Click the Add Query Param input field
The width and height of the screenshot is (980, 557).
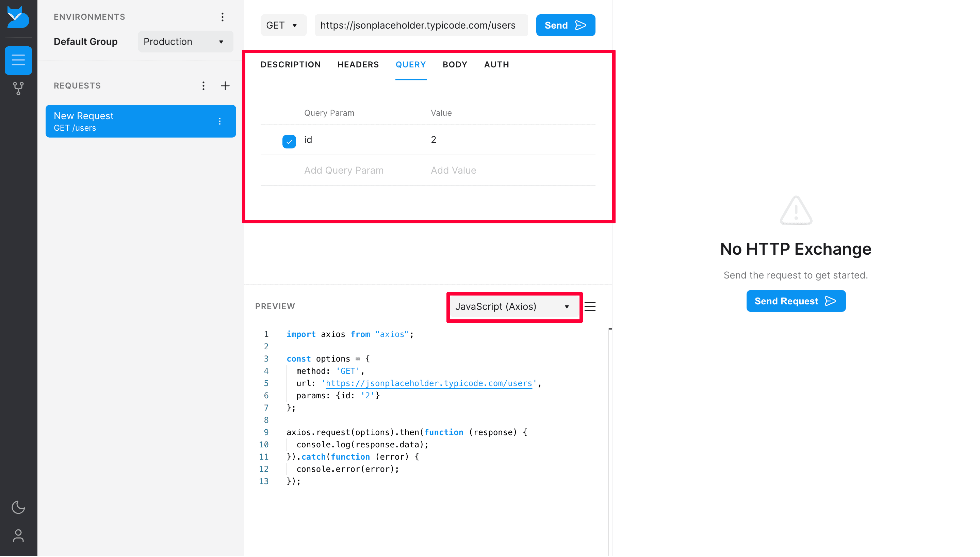click(344, 170)
